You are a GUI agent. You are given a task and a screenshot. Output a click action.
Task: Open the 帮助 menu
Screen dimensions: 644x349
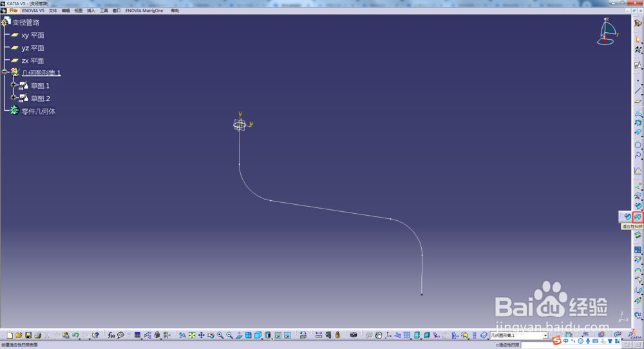coord(175,11)
